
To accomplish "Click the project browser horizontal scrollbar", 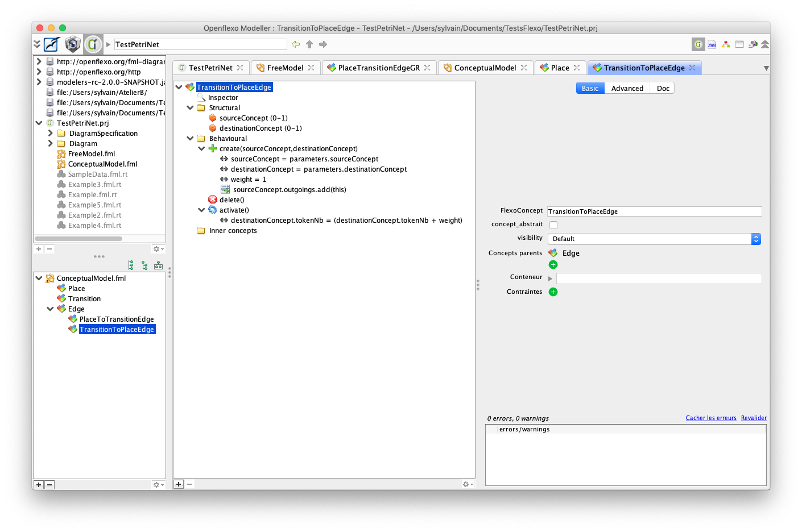I will pyautogui.click(x=78, y=239).
